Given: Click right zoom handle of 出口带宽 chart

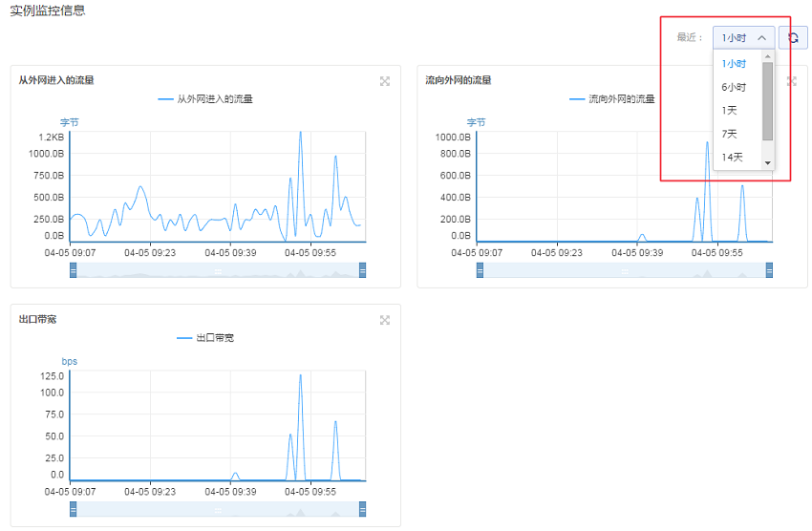Looking at the screenshot, I should tap(362, 509).
